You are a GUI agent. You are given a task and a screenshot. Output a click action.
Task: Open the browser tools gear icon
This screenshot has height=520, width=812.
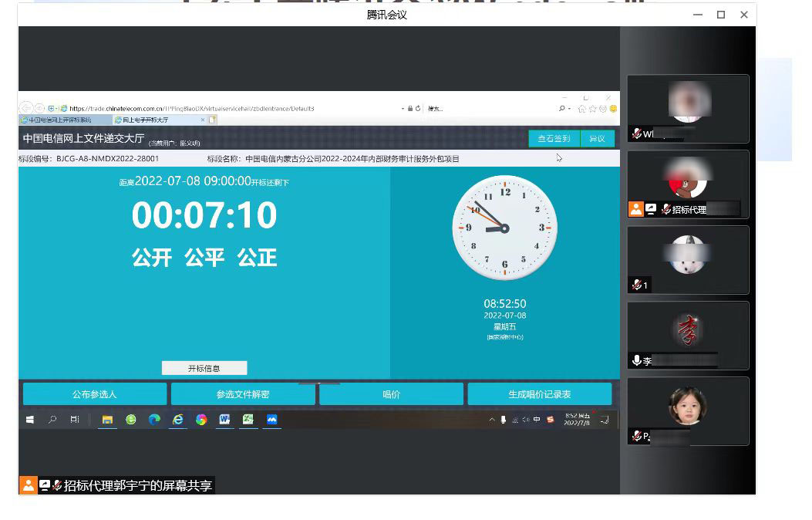pos(603,109)
